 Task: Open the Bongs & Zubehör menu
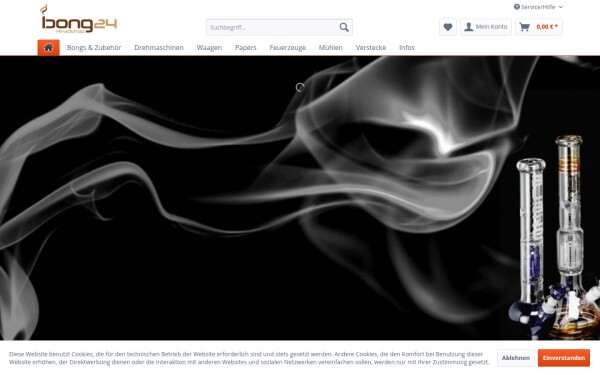pyautogui.click(x=94, y=47)
